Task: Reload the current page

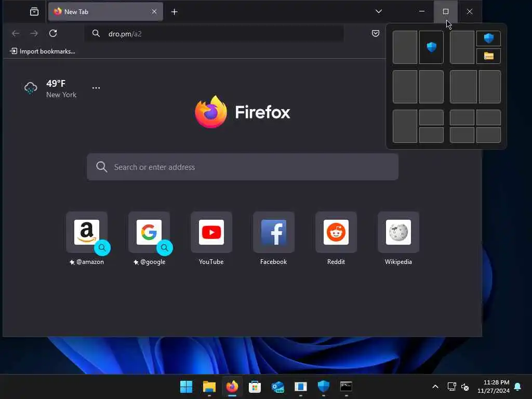Action: tap(53, 33)
